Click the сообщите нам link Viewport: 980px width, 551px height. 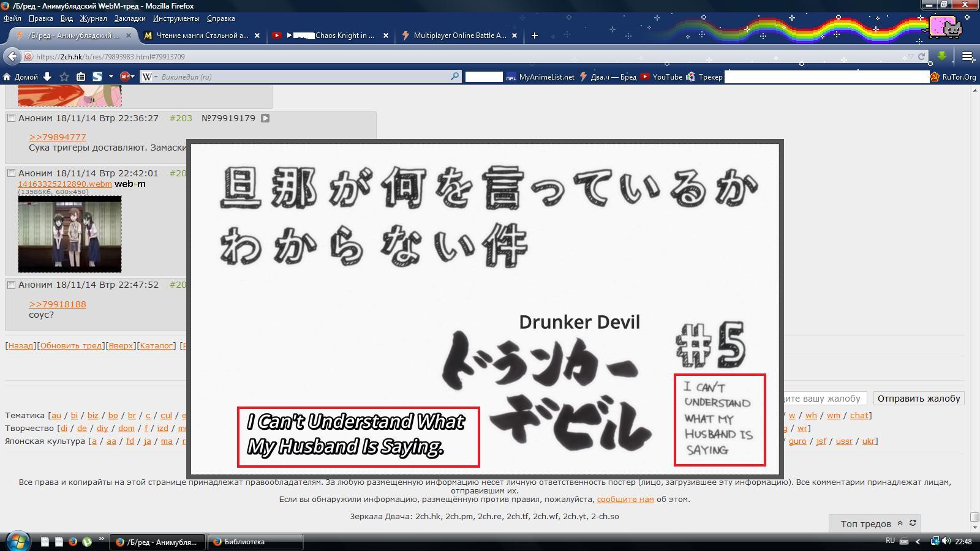tap(625, 499)
